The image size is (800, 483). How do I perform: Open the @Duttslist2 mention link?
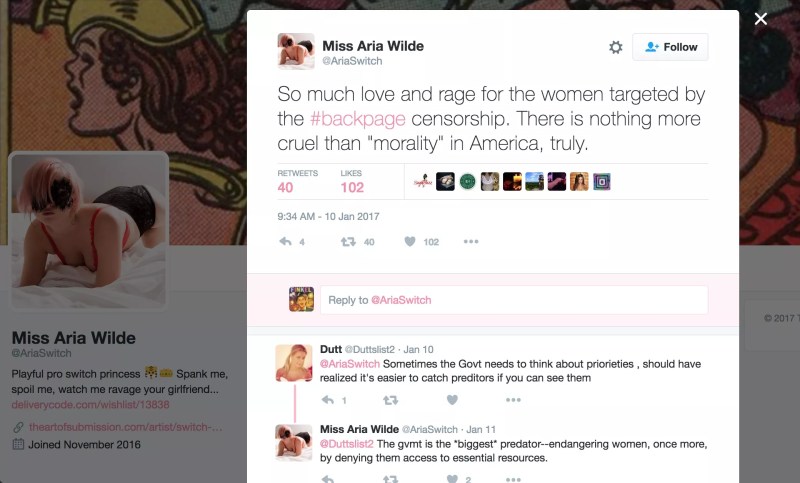pos(347,444)
